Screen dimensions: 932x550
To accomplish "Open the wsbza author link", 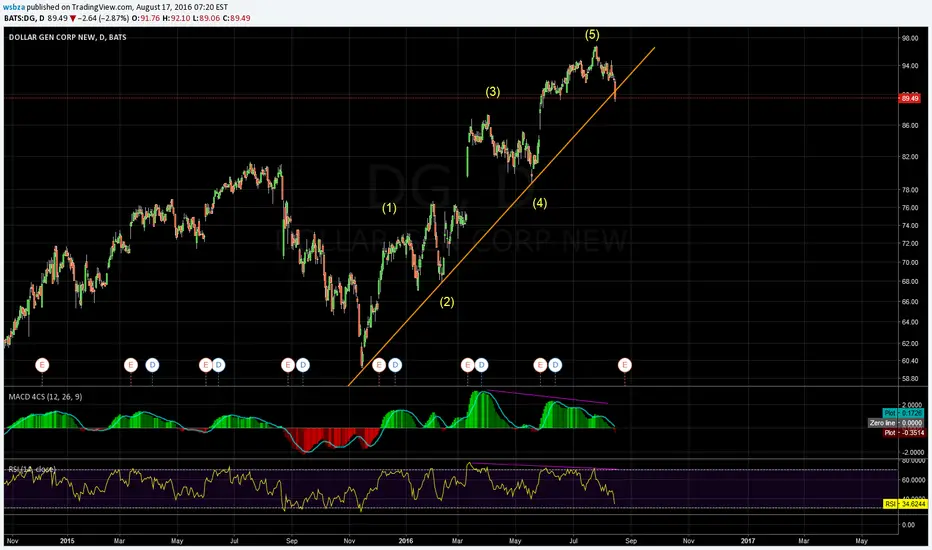I will click(x=14, y=7).
